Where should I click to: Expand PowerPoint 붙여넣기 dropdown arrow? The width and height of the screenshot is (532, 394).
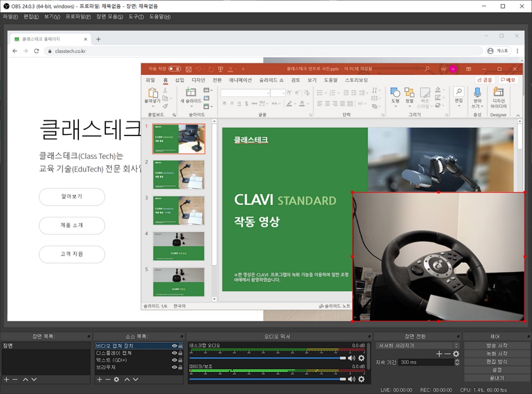click(152, 106)
